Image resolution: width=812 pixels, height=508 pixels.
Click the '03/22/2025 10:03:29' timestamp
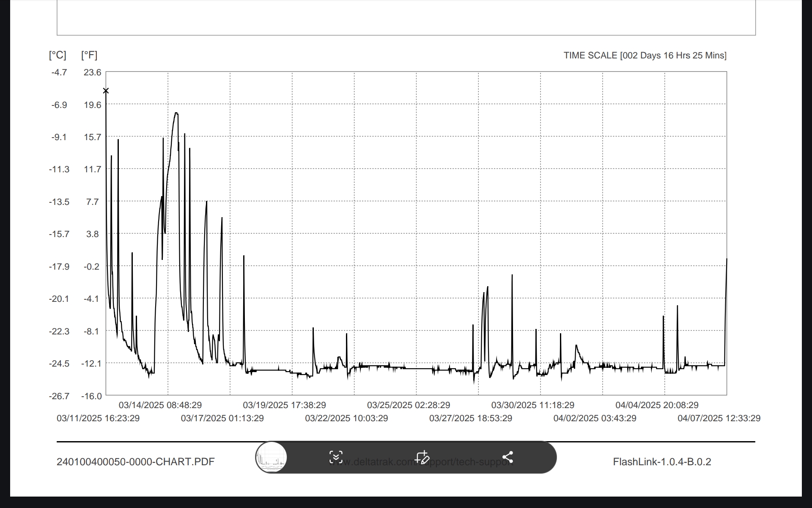click(346, 418)
